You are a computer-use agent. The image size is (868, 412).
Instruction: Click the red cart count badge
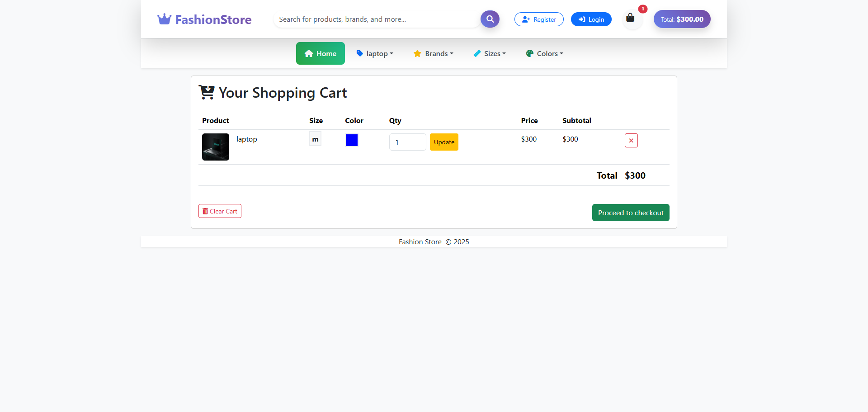point(642,9)
